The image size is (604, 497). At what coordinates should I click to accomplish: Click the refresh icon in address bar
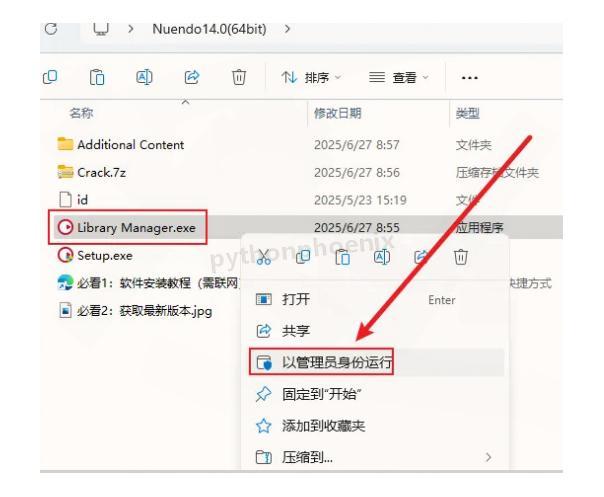click(x=51, y=29)
